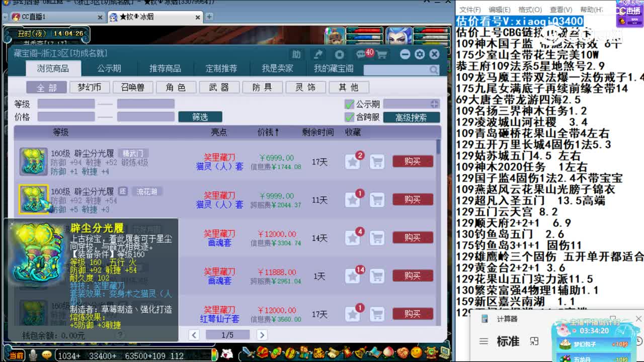Filter category by 武器
Screen dimensions: 644x362
coord(219,87)
